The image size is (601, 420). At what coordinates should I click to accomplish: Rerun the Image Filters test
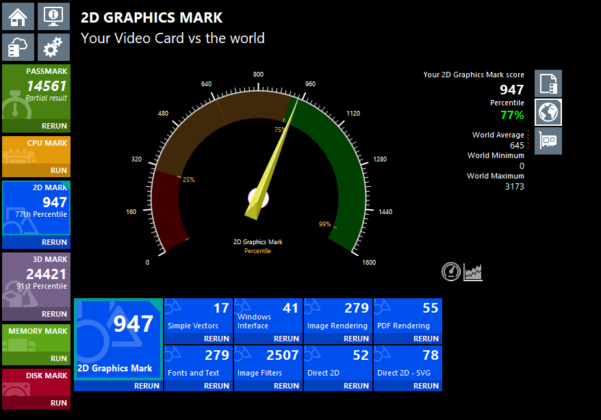tap(285, 385)
